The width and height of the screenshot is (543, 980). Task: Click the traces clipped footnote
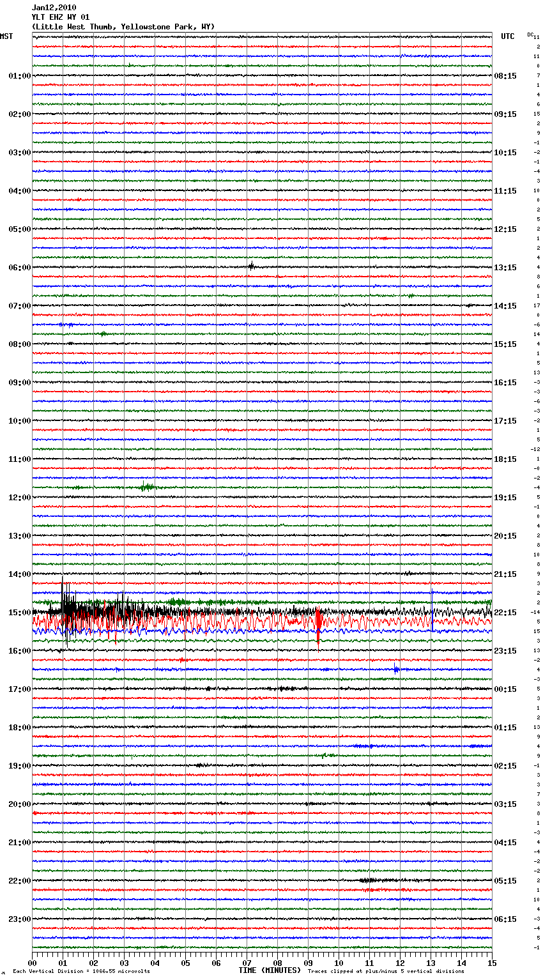click(386, 971)
